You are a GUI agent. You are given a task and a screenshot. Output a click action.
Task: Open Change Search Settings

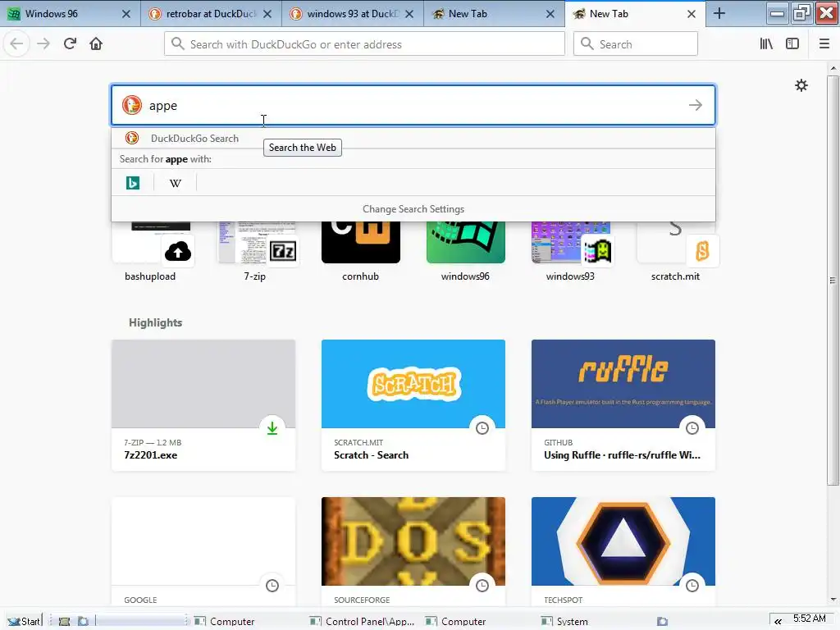coord(413,209)
